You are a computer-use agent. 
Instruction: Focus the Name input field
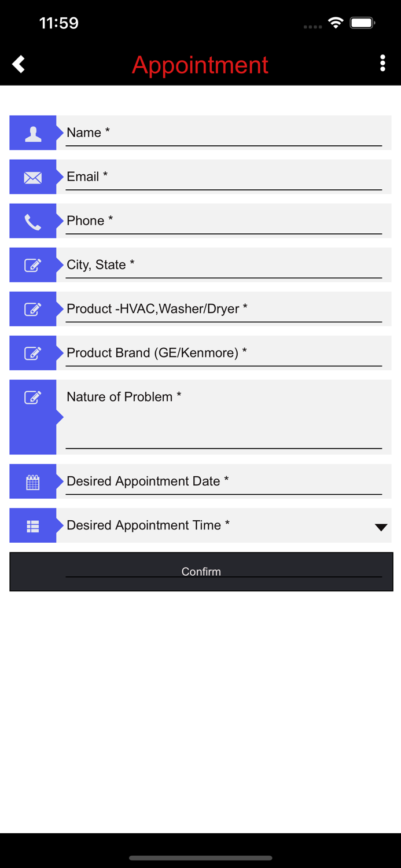click(223, 133)
